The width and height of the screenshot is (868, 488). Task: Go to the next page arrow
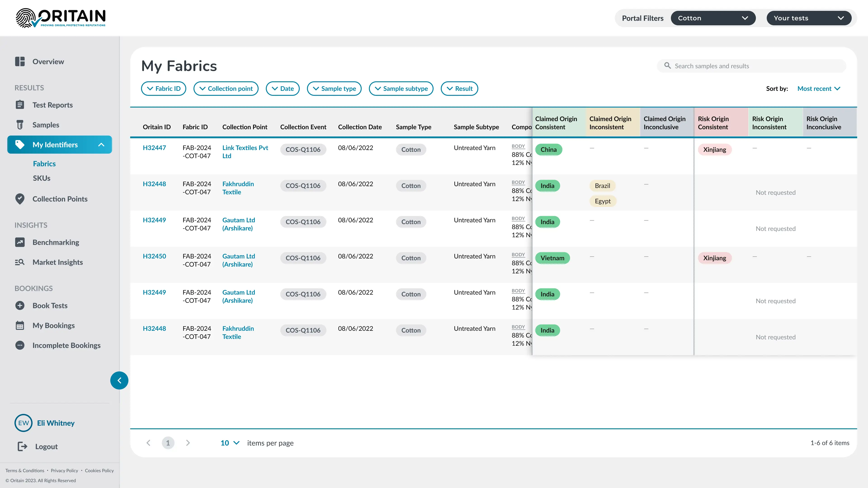188,443
